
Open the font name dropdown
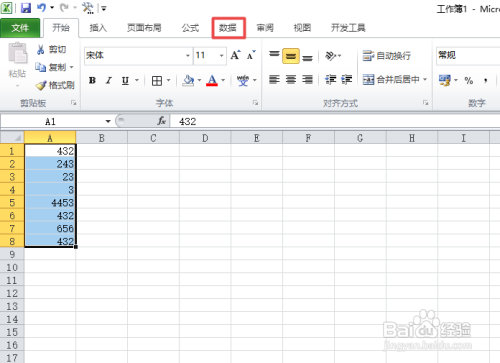pyautogui.click(x=188, y=55)
